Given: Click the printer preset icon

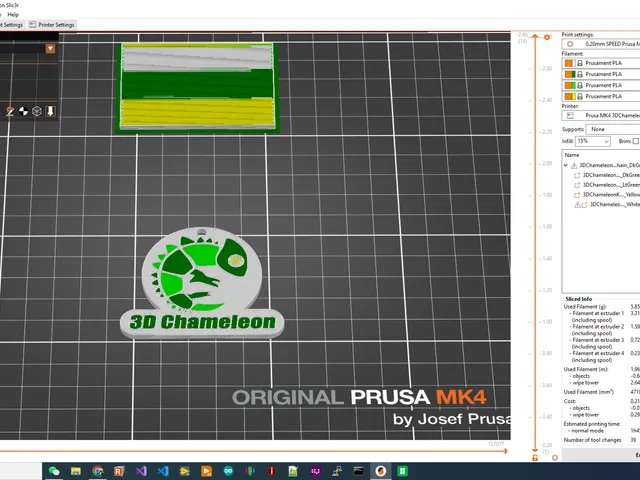Looking at the screenshot, I should pos(570,116).
